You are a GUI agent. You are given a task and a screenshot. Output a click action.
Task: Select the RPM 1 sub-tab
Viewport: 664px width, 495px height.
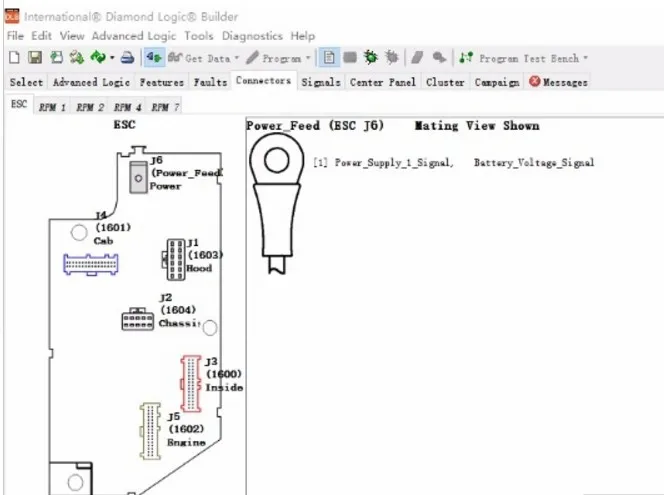(x=52, y=108)
